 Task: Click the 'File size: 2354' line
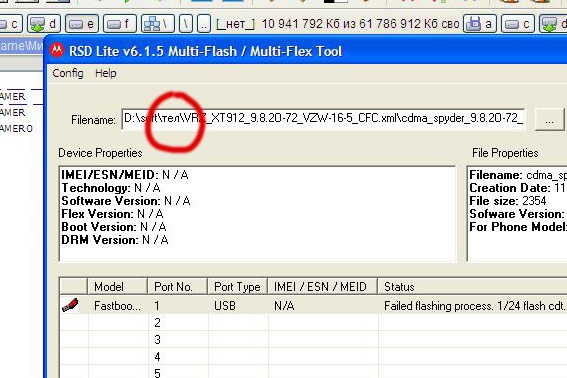coord(508,201)
